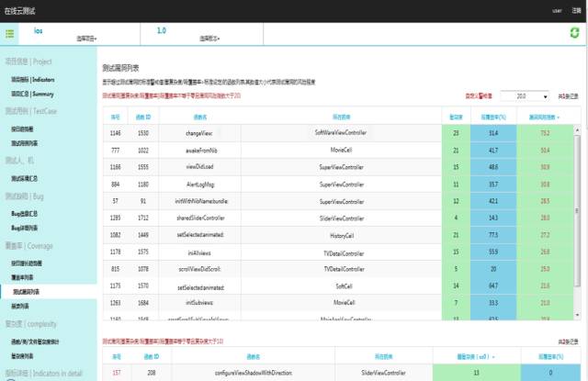Screen dimensions: 588x381
Task: Click the awakeFromNib function cell
Action: [x=201, y=151]
